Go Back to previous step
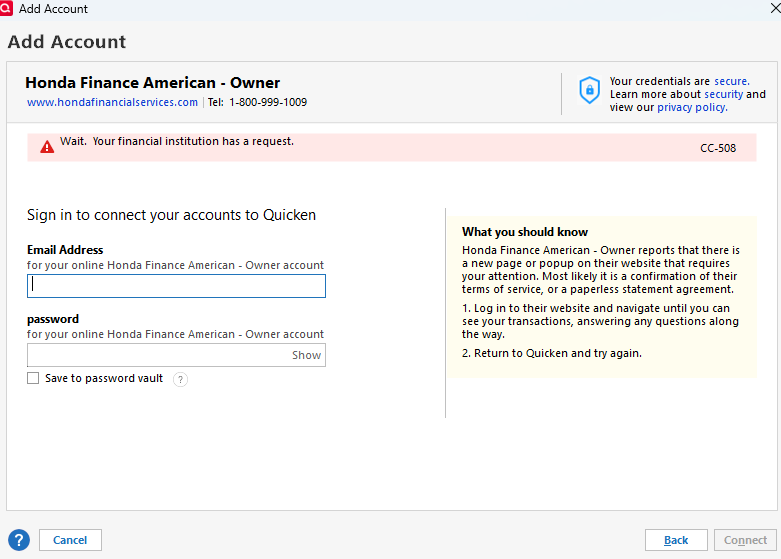 pos(676,540)
